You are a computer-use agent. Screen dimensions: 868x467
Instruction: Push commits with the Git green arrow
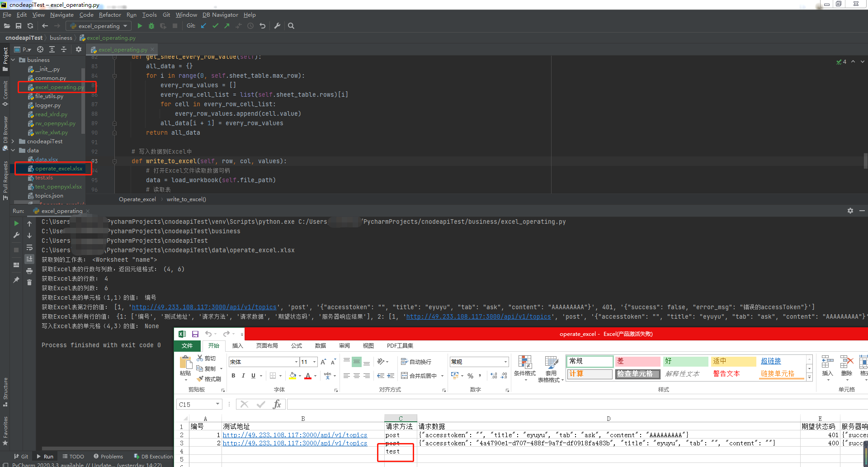pos(227,26)
